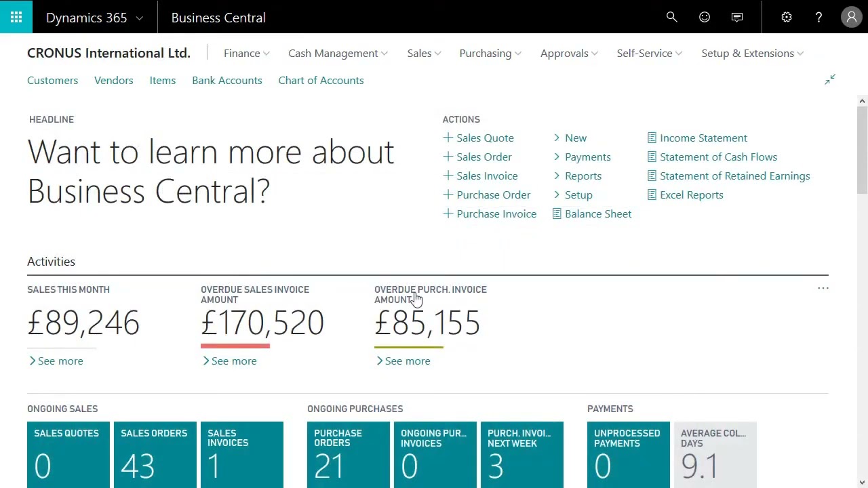This screenshot has width=868, height=488.
Task: Open the Sales Invoices tile
Action: coord(242,455)
